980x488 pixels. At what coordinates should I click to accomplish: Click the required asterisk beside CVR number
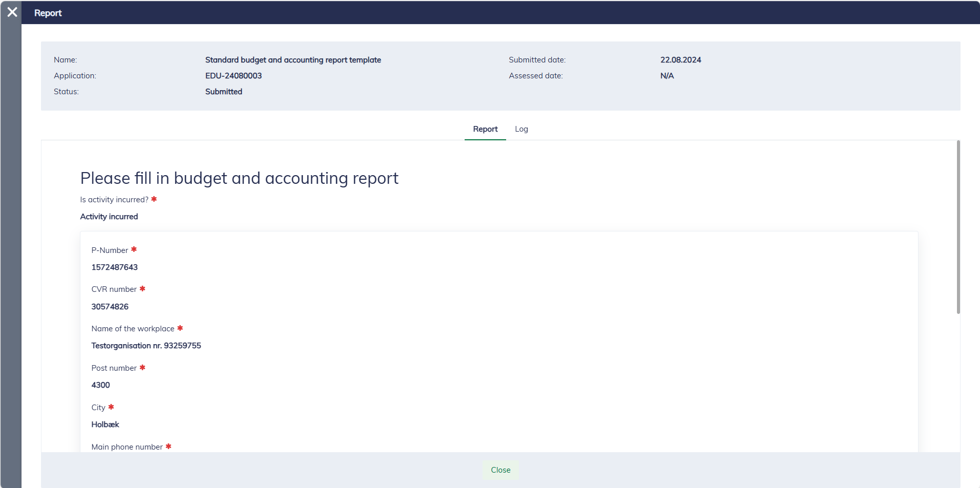pos(142,289)
